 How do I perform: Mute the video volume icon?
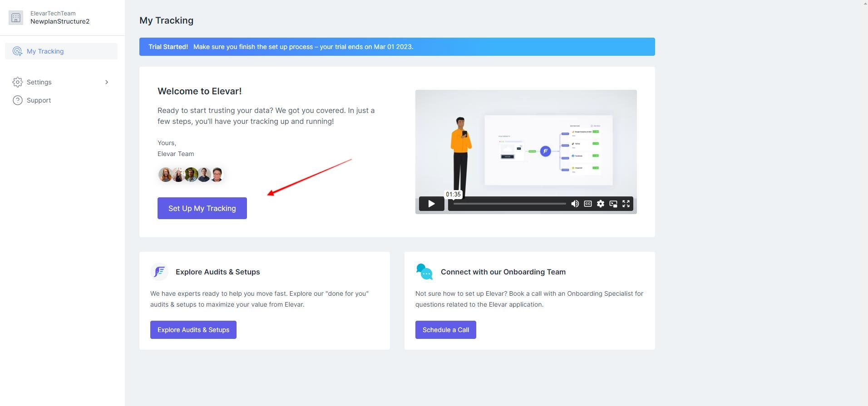tap(575, 204)
